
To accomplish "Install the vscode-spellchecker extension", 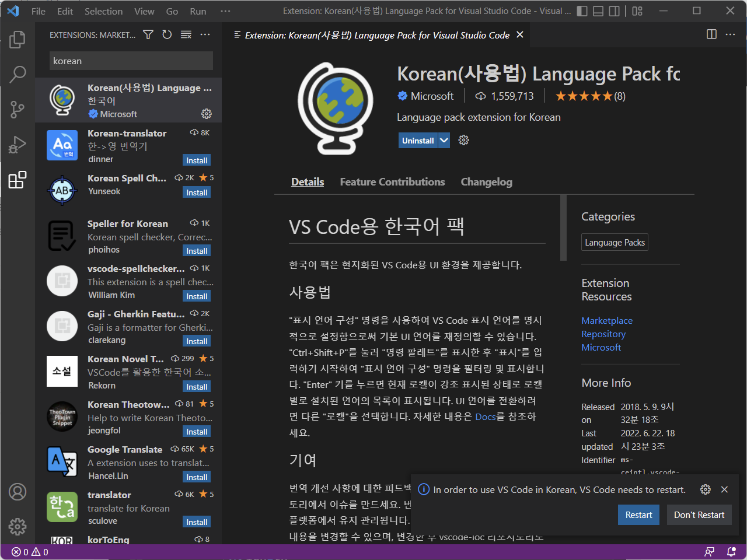I will [197, 296].
